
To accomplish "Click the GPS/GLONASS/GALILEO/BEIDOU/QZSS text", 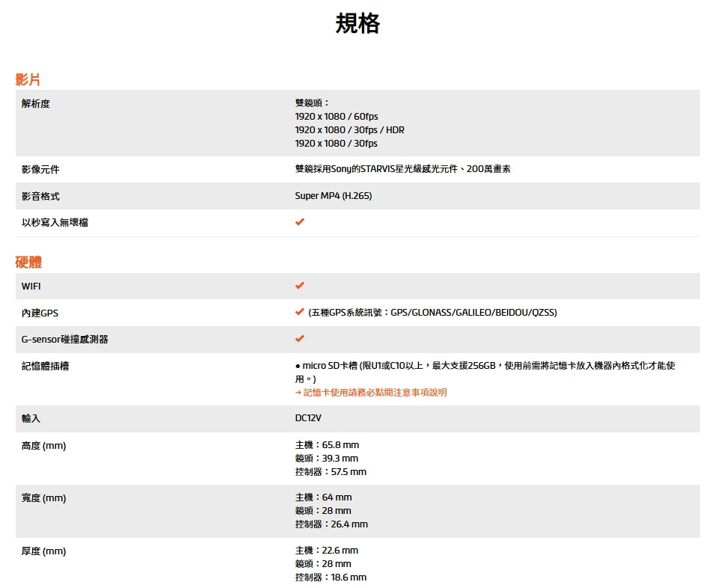I will (473, 312).
